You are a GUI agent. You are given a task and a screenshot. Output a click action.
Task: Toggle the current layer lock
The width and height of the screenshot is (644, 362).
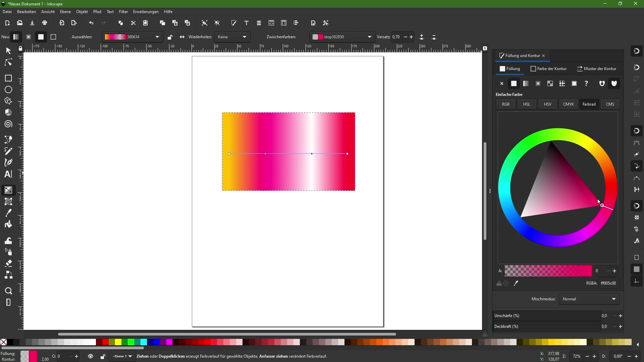(103, 356)
